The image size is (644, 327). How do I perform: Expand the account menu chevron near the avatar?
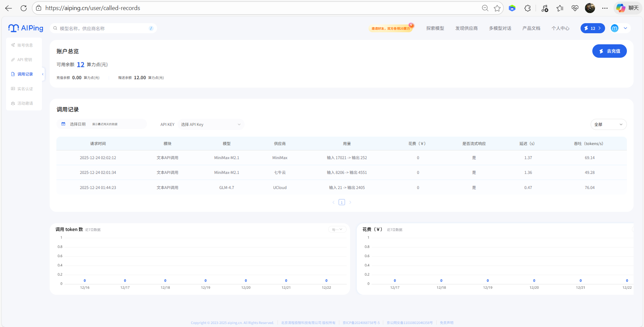click(626, 28)
